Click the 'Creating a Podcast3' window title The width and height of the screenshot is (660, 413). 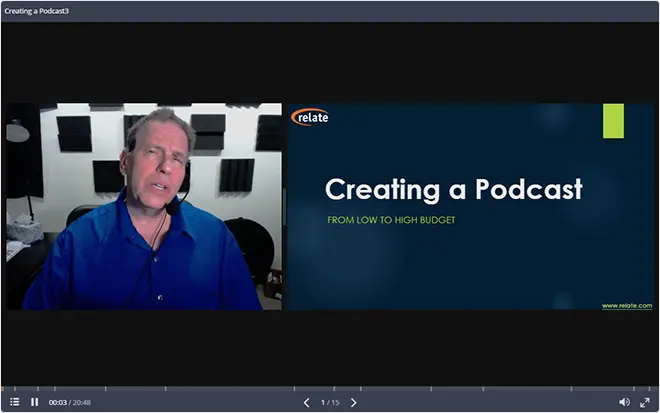[37, 11]
